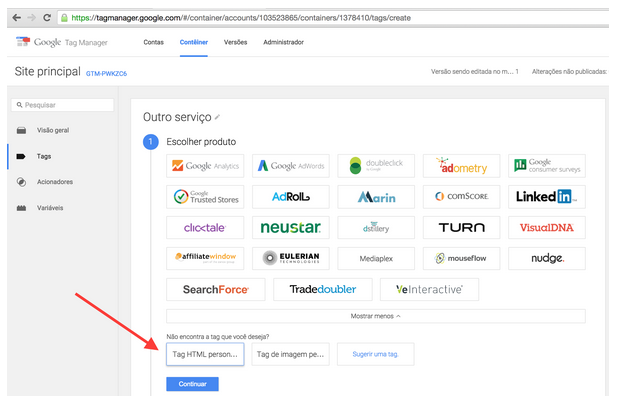Click the Escolher produto step heading
The image size is (623, 408).
201,142
